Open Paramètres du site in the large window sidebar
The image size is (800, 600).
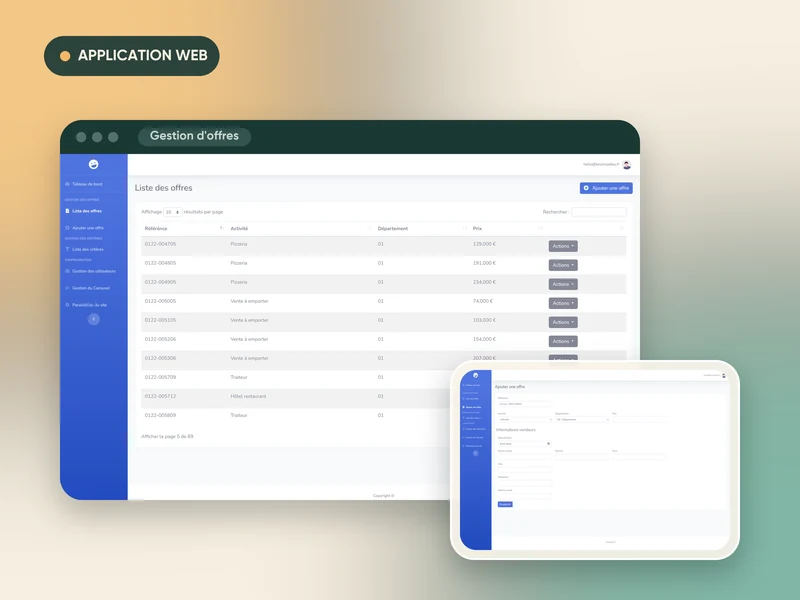tap(86, 305)
